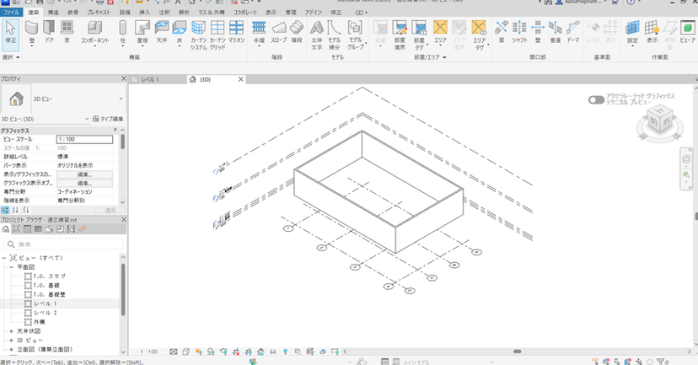Select the モデル線分 (Model Line) tool
The image size is (698, 365).
click(x=334, y=35)
